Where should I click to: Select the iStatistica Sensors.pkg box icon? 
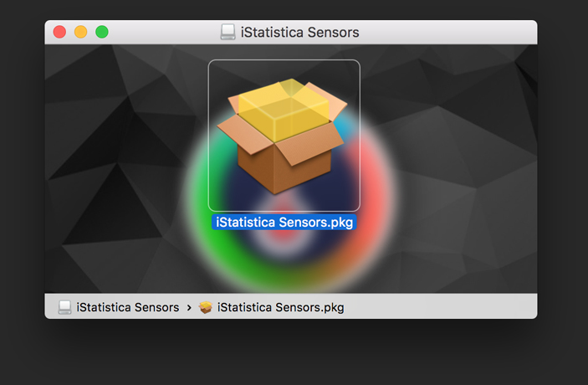(x=284, y=136)
